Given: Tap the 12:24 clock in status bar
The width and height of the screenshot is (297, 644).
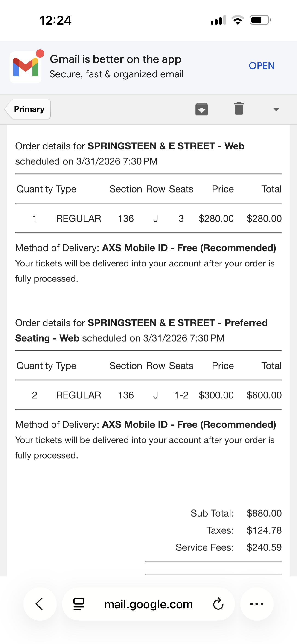Looking at the screenshot, I should click(x=55, y=20).
